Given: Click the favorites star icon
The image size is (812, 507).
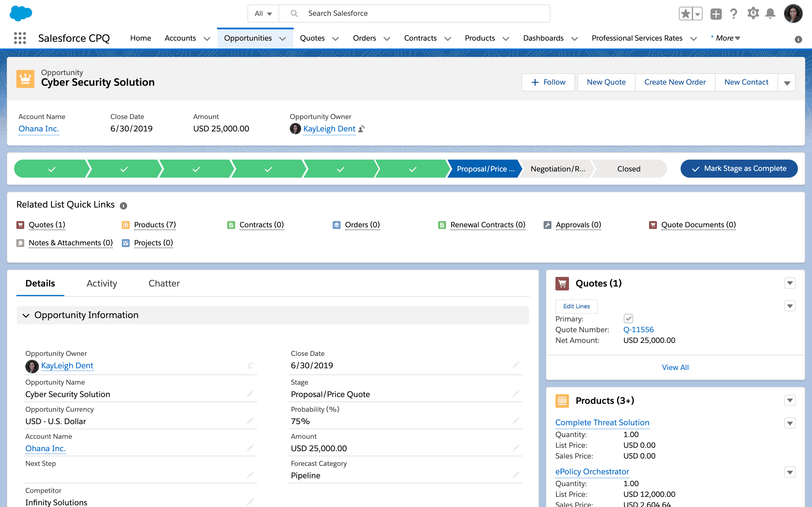Looking at the screenshot, I should coord(685,13).
